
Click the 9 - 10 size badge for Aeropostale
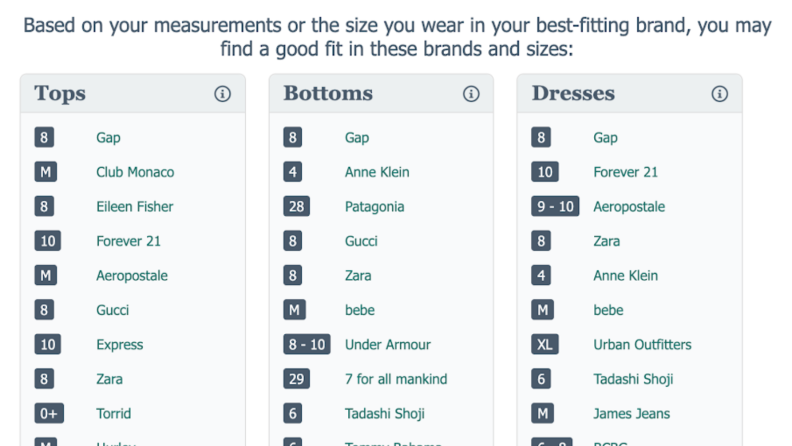[x=555, y=206]
